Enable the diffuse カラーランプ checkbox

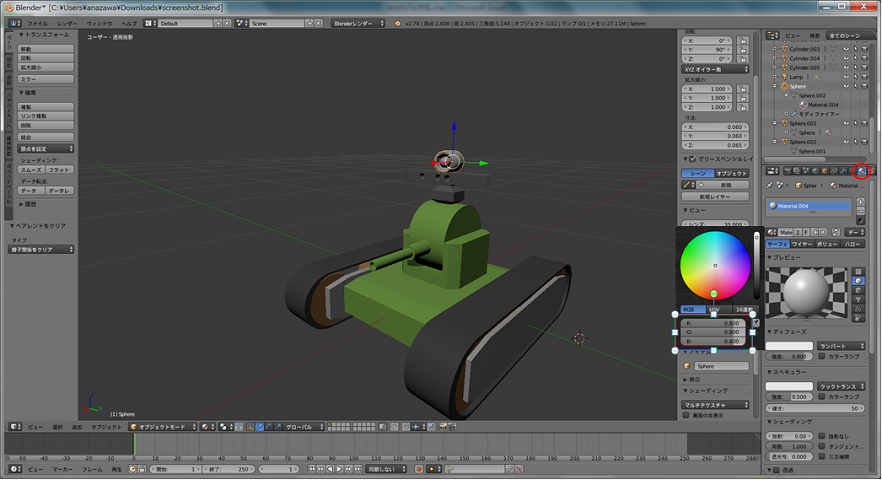[822, 357]
